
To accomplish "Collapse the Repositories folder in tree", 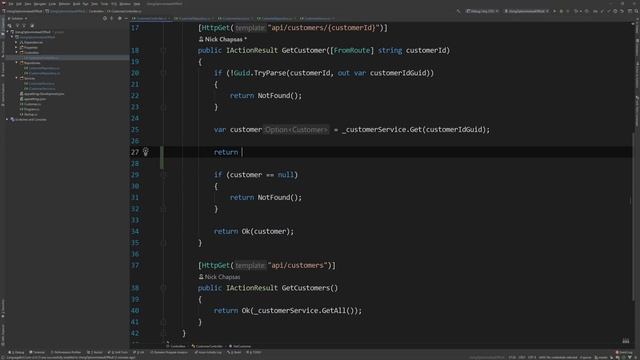I will click(x=16, y=62).
